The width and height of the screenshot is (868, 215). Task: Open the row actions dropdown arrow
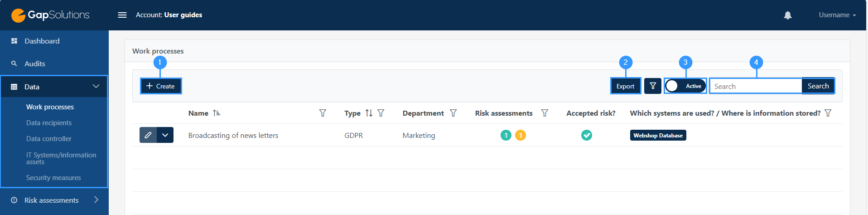pyautogui.click(x=165, y=135)
